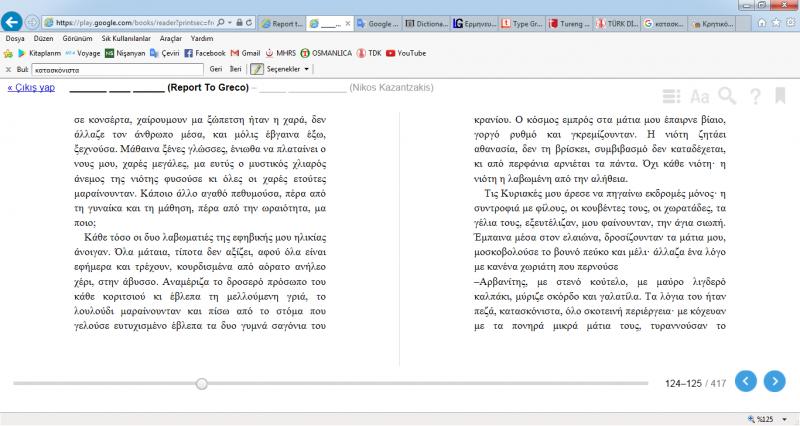Open the YouTube favorite

[406, 53]
